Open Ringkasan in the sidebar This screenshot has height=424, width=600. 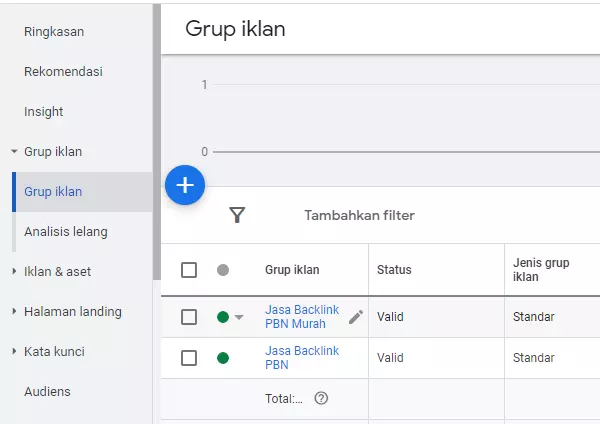(x=54, y=32)
